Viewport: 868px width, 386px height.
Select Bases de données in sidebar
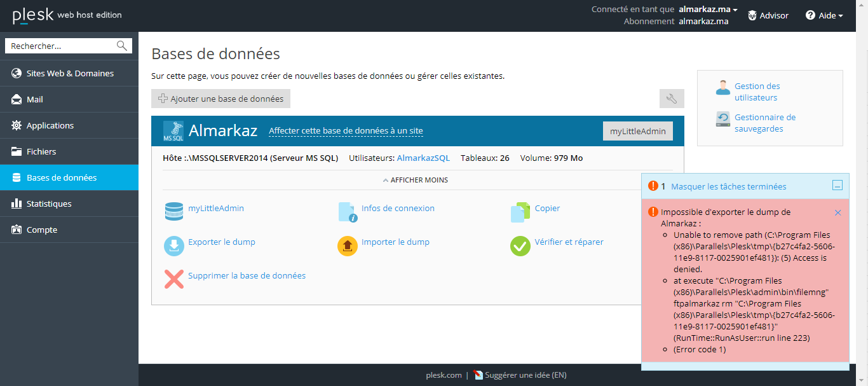click(69, 177)
